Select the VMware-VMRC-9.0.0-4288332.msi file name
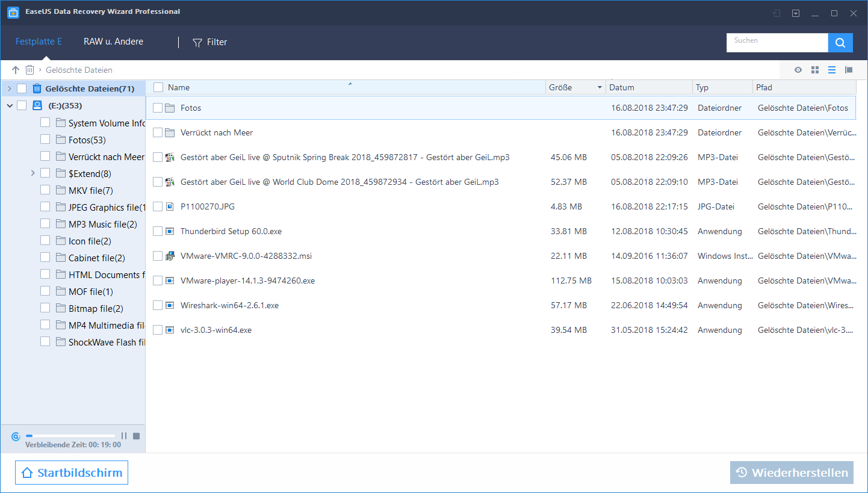Image resolution: width=868 pixels, height=493 pixels. [x=246, y=256]
